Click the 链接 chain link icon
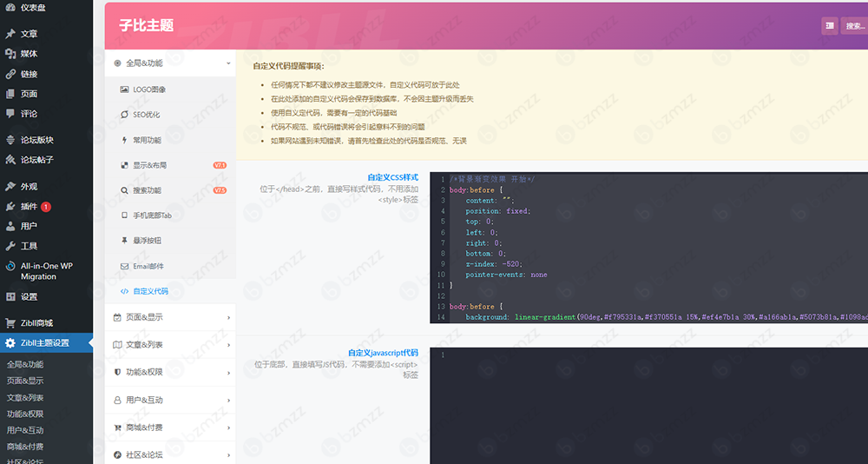Screen dimensions: 868x464 point(10,74)
